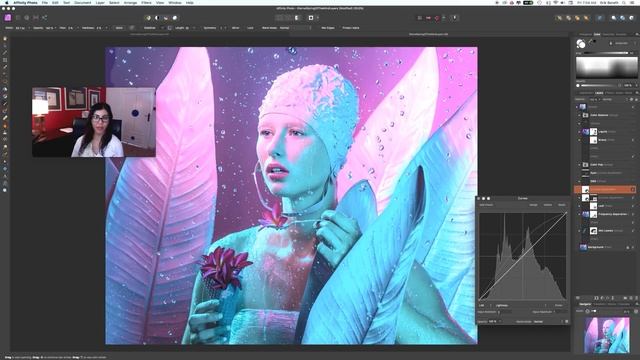Click the Adjustments icon below layers list
This screenshot has height=360, width=640.
602,298
